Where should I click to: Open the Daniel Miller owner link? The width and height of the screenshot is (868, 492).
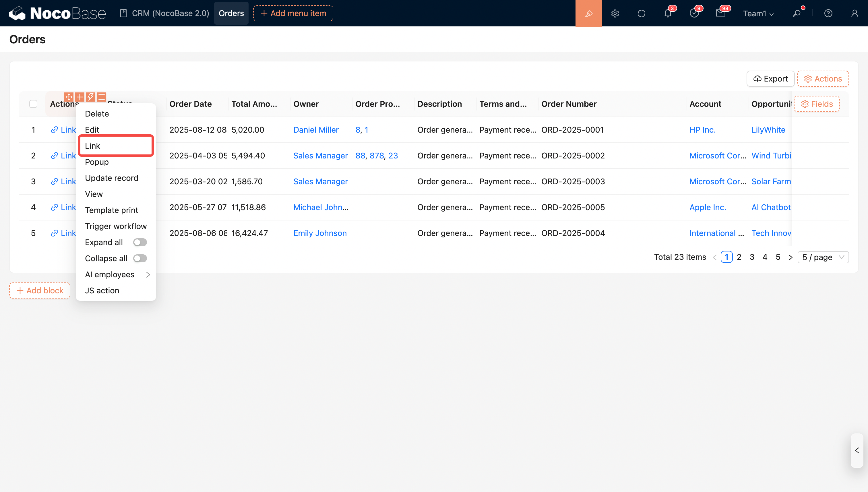click(x=315, y=130)
